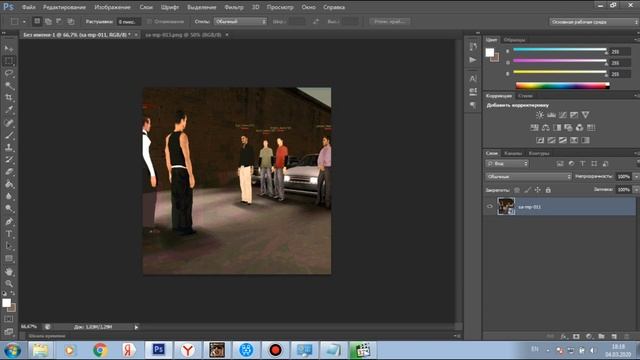Open the layer filter kind dropdown

coord(507,164)
